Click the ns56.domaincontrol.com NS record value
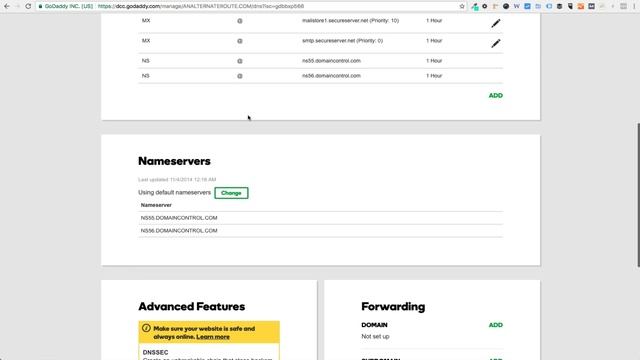 pos(331,76)
